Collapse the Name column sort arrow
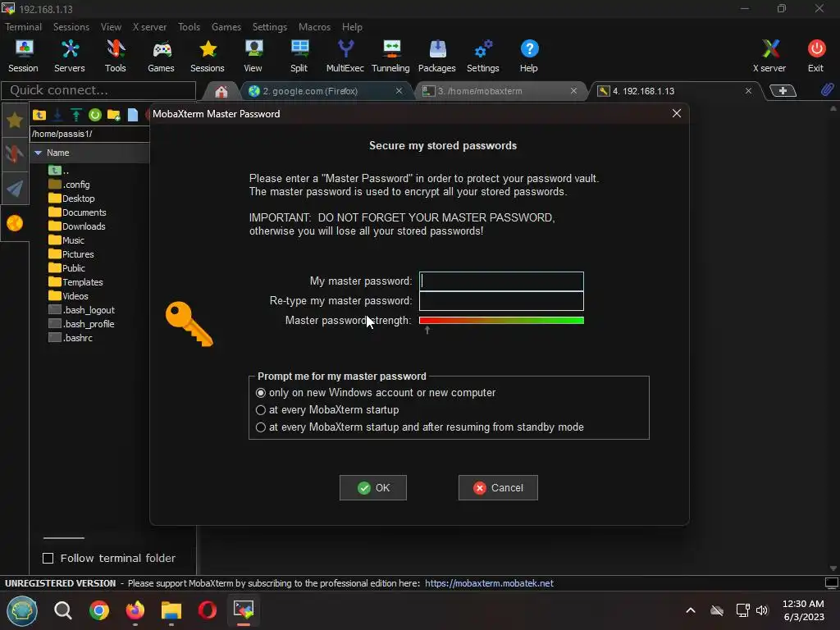This screenshot has width=840, height=630. 38,153
